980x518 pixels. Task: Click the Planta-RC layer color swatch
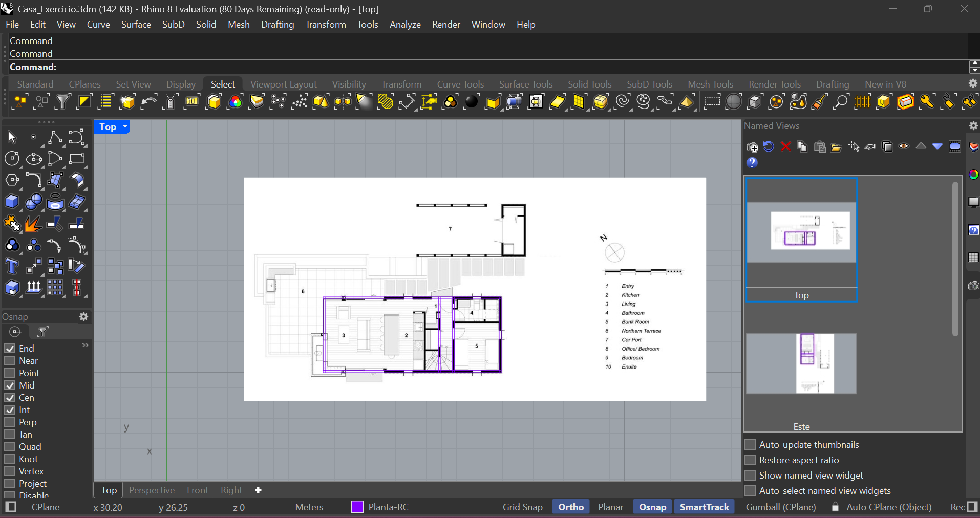coord(357,507)
